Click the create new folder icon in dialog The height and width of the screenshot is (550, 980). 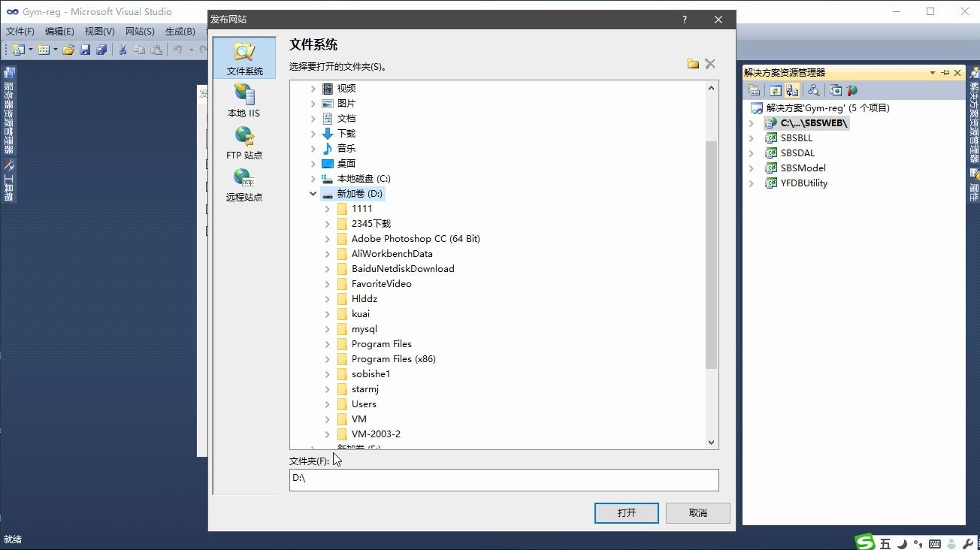coord(693,64)
